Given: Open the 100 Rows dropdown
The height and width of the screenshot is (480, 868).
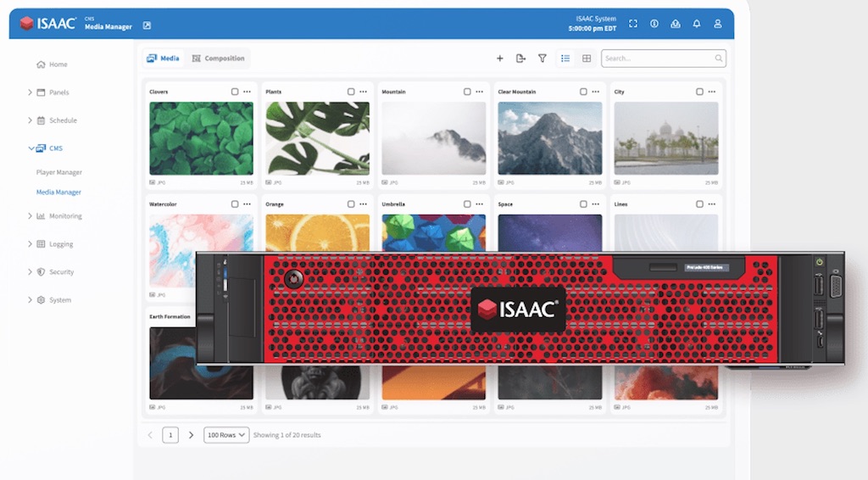Looking at the screenshot, I should (226, 435).
